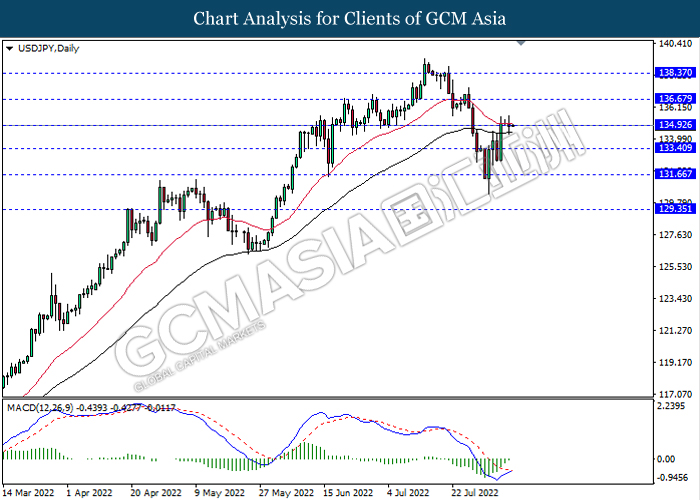Select the 133.409 price level label
The image size is (700, 500).
tap(675, 148)
